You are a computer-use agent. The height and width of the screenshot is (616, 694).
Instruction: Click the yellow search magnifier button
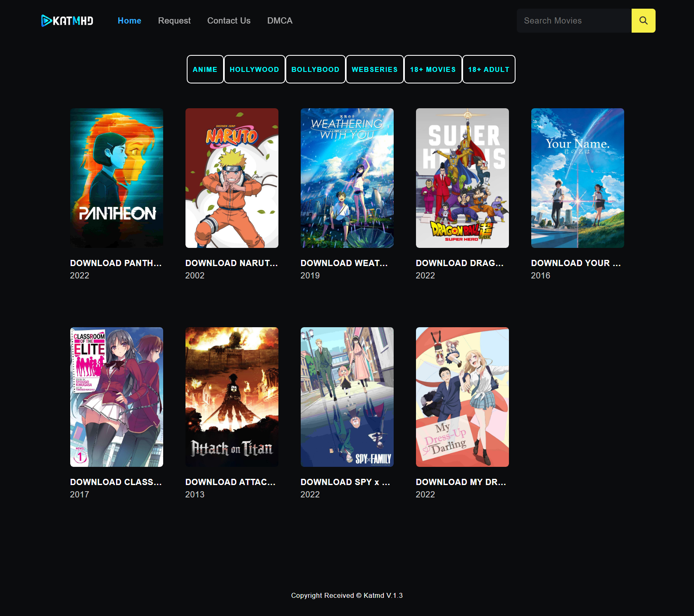(x=643, y=21)
